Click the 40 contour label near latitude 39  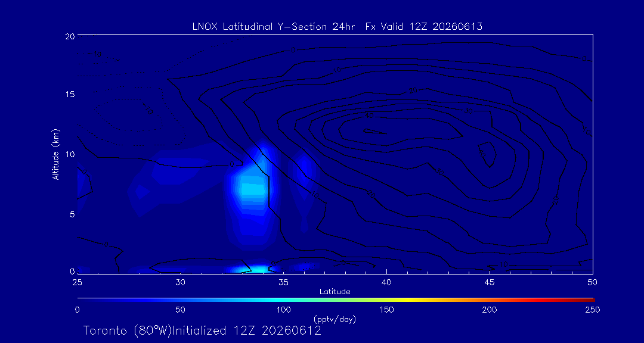[x=369, y=116]
